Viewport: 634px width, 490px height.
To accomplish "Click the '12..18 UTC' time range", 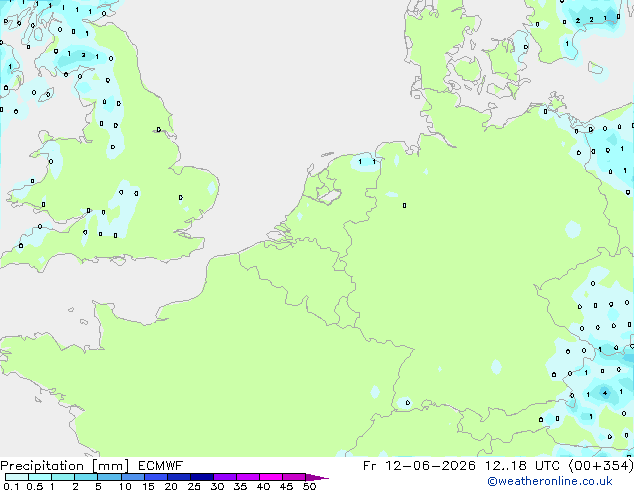I will [522, 466].
